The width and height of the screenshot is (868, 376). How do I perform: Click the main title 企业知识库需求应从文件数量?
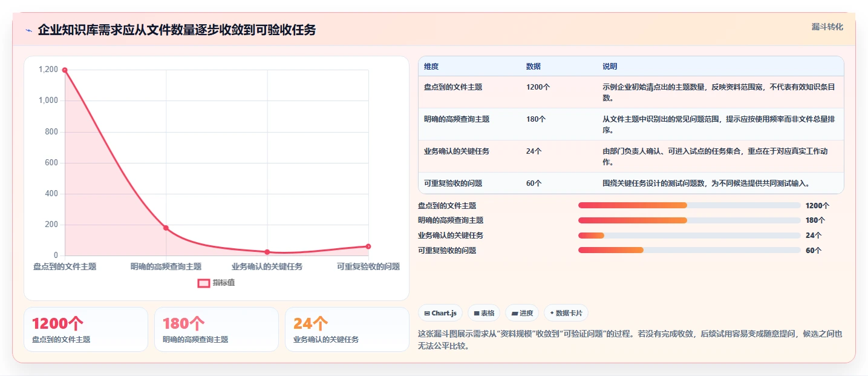pos(177,30)
